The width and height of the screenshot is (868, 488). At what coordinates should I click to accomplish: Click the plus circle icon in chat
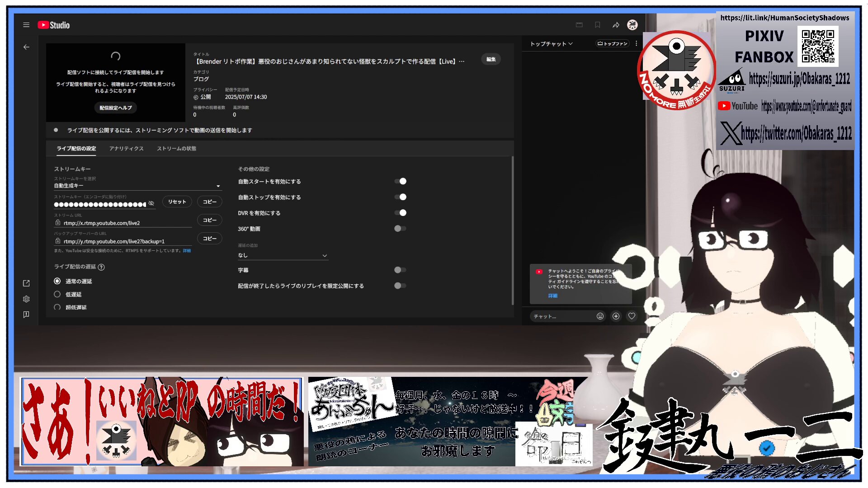[616, 316]
